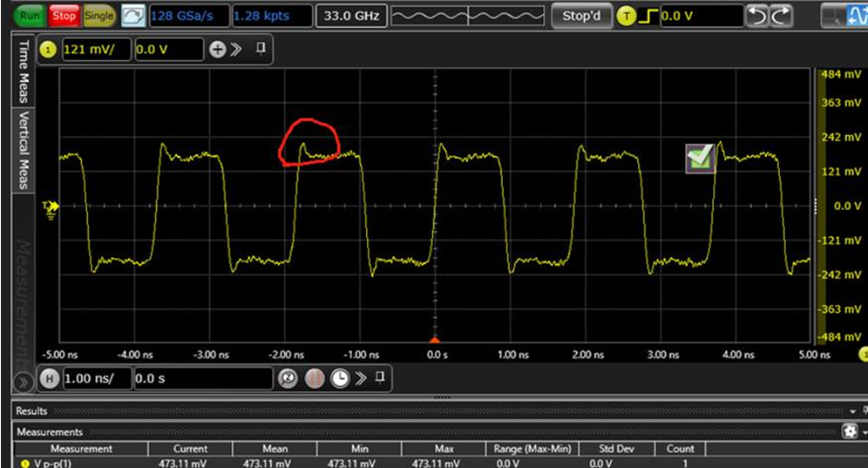Click the zoom magnifier icon
The height and width of the screenshot is (468, 868).
[288, 379]
